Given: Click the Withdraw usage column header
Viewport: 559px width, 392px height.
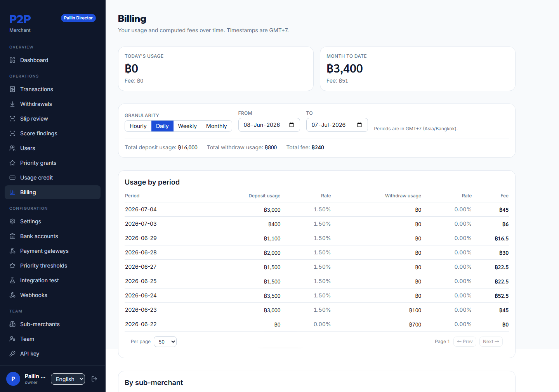Looking at the screenshot, I should pos(403,196).
